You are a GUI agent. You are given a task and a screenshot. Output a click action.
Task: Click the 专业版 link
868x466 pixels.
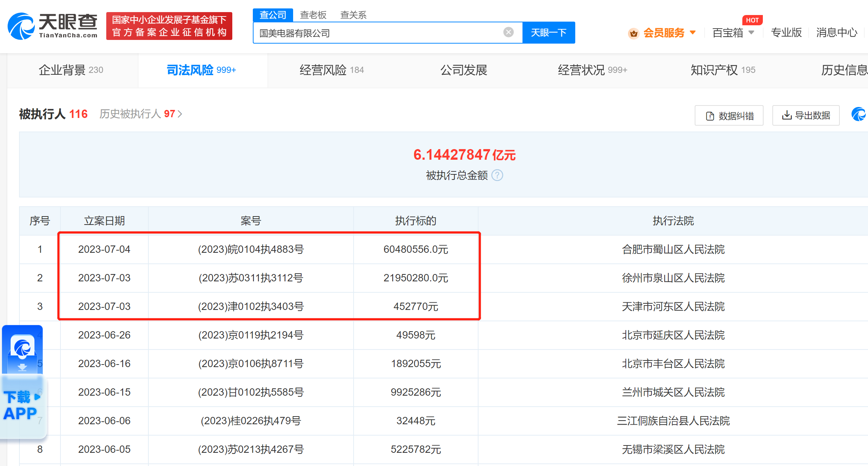tap(786, 33)
